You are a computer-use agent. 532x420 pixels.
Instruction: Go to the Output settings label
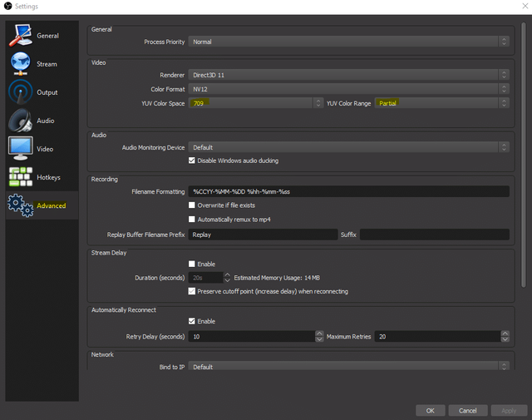click(x=47, y=92)
